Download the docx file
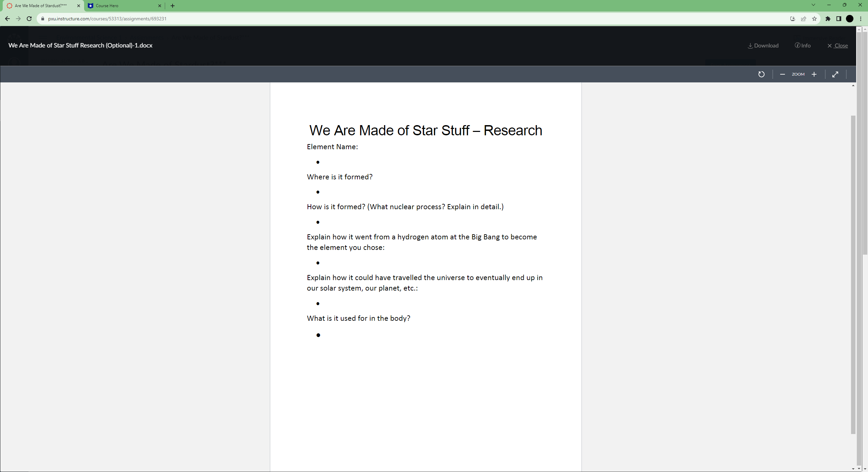The width and height of the screenshot is (868, 472). coord(763,45)
